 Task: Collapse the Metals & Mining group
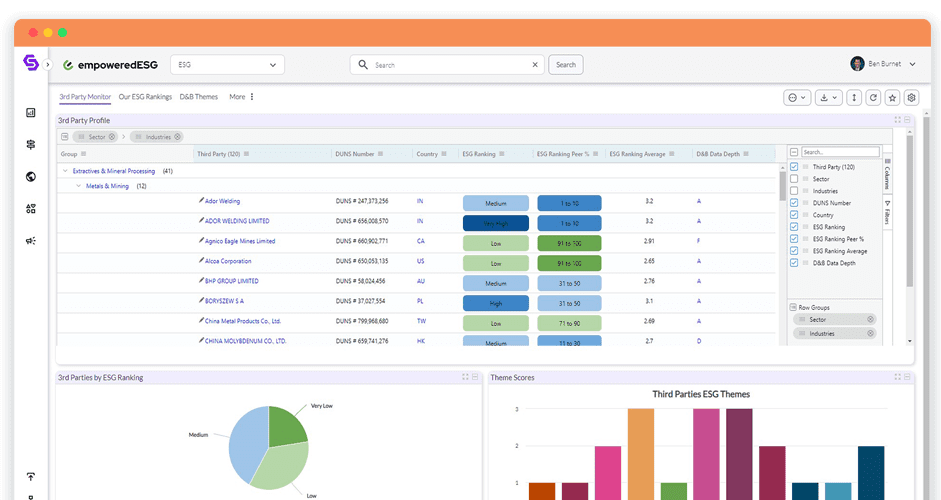click(79, 186)
